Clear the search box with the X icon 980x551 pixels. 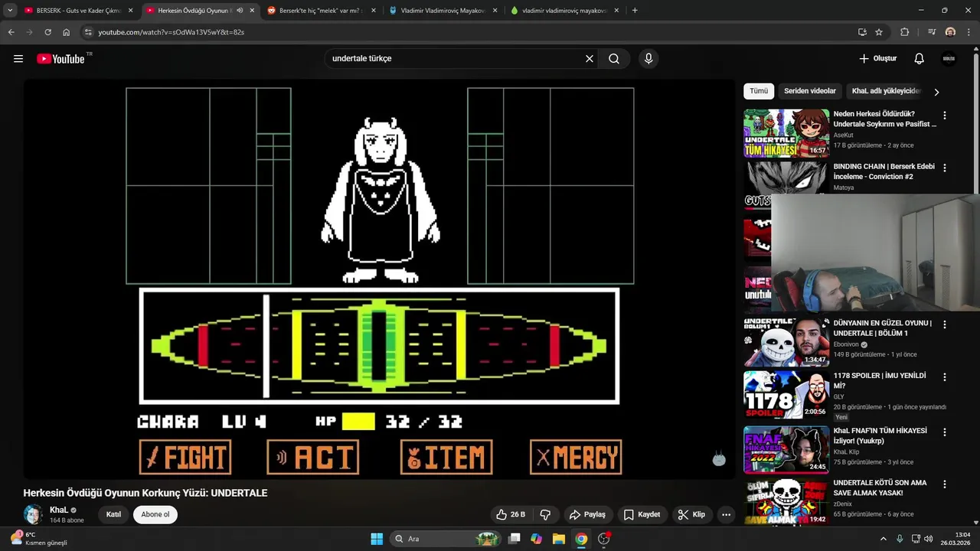590,59
